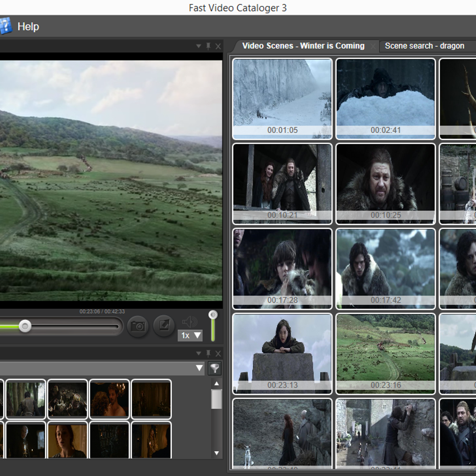Click the lower panel scrollbar thumb
This screenshot has width=476, height=476.
pos(217,399)
